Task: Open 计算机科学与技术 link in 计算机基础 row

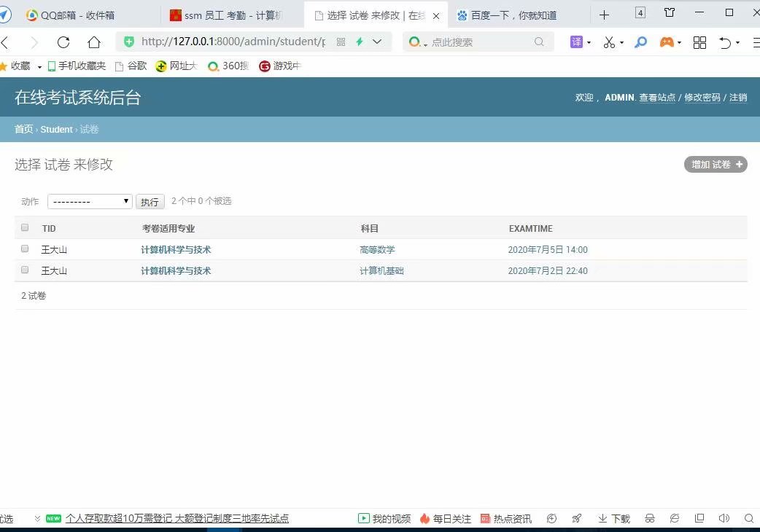Action: 176,271
